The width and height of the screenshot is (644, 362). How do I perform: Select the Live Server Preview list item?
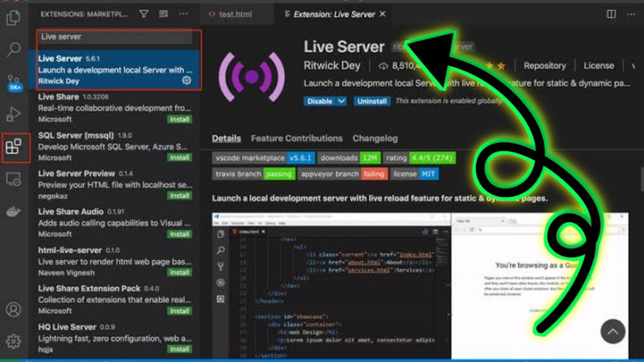click(115, 185)
